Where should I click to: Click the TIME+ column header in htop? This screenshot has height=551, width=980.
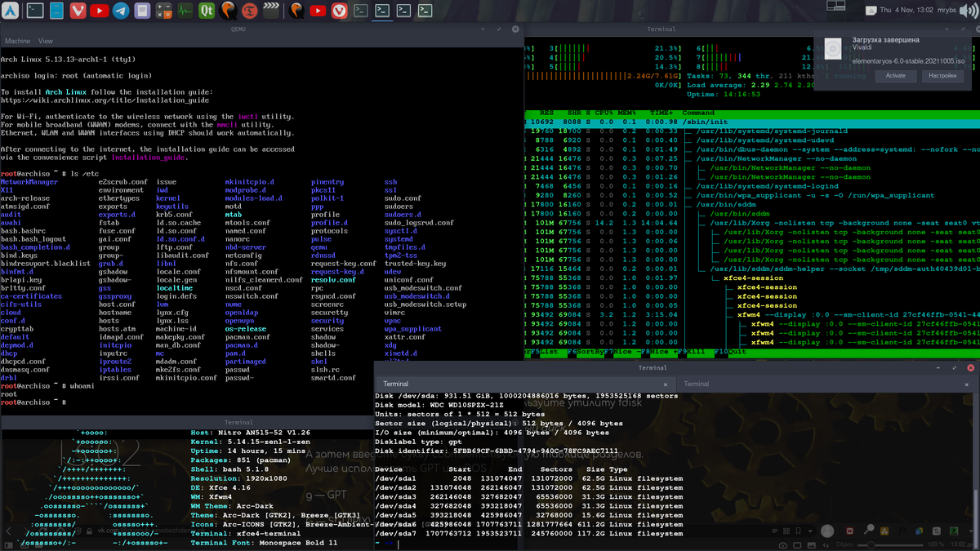[x=661, y=113]
